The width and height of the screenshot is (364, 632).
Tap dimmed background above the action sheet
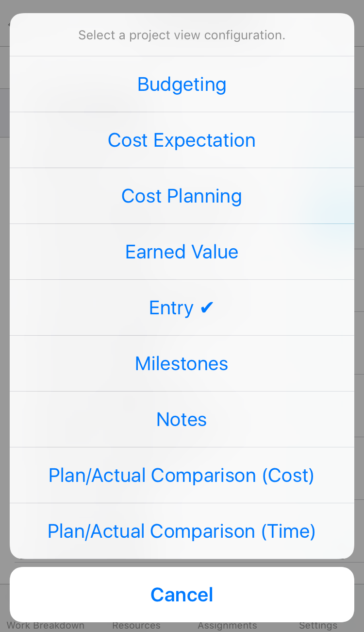pyautogui.click(x=182, y=6)
